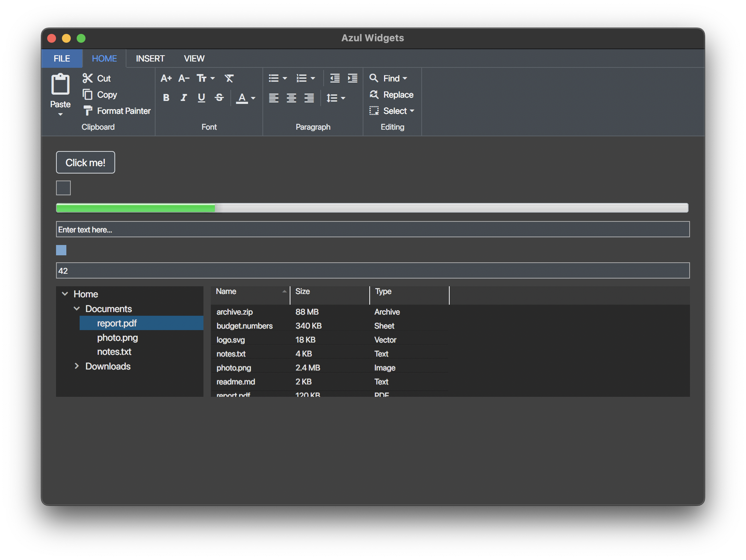Toggle Italic formatting
Image resolution: width=746 pixels, height=560 pixels.
pyautogui.click(x=184, y=98)
